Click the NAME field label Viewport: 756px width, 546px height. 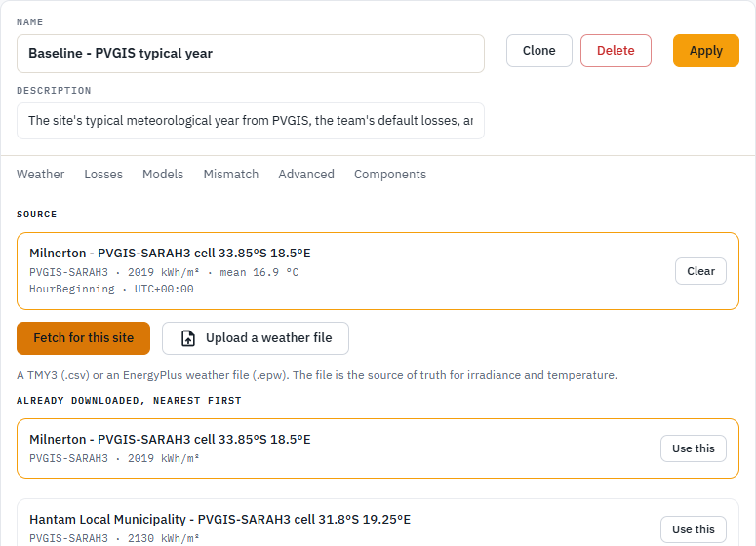point(30,22)
